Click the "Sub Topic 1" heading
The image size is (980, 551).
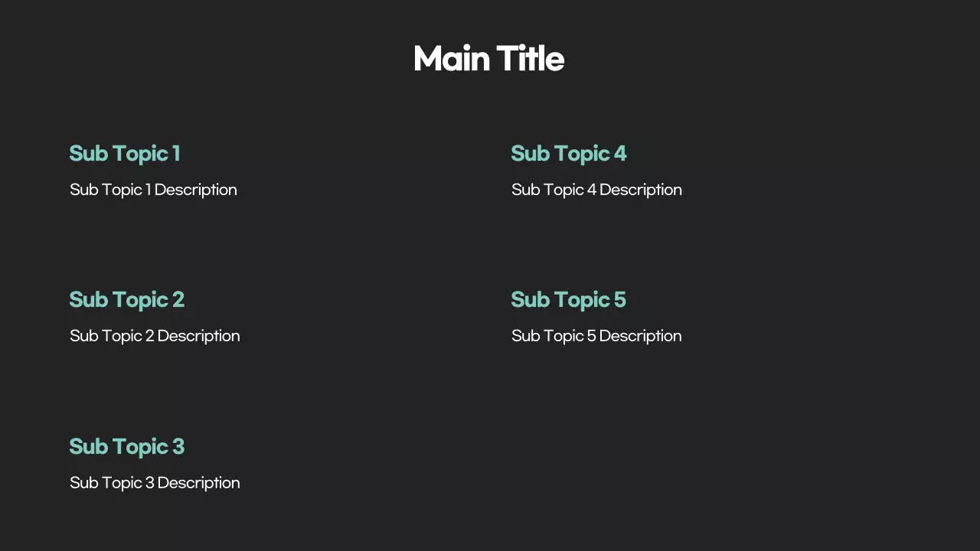125,154
